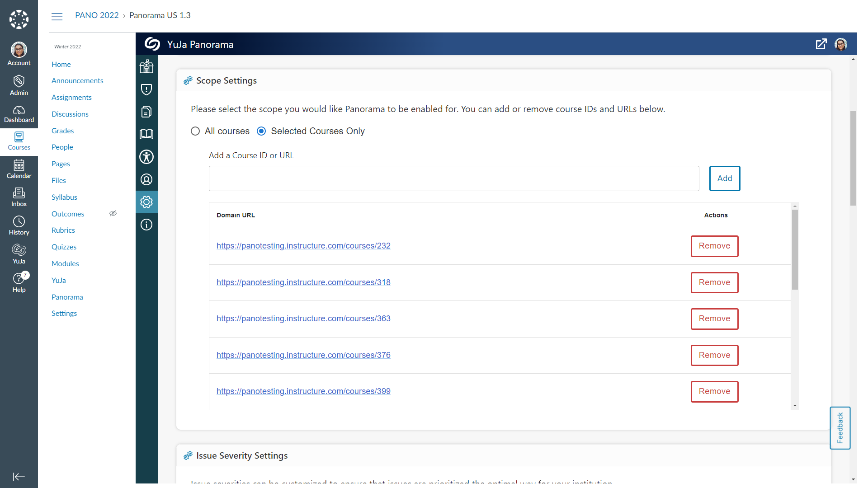Image resolution: width=868 pixels, height=488 pixels.
Task: Open the Panorama user profile icon
Action: 146,179
